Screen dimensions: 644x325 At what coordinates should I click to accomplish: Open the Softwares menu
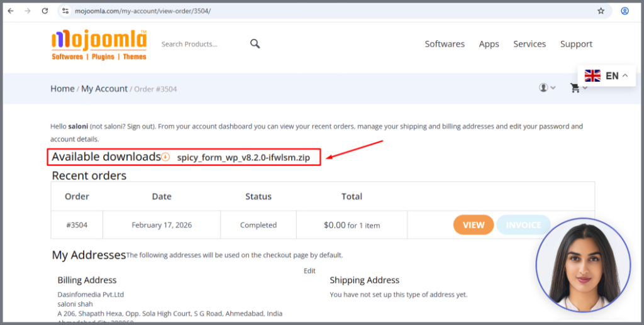(x=444, y=44)
